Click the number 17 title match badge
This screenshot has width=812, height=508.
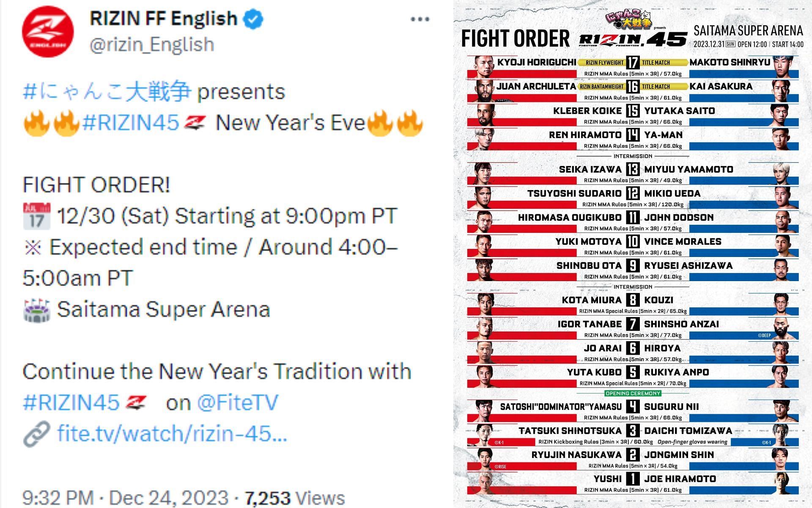click(x=632, y=63)
